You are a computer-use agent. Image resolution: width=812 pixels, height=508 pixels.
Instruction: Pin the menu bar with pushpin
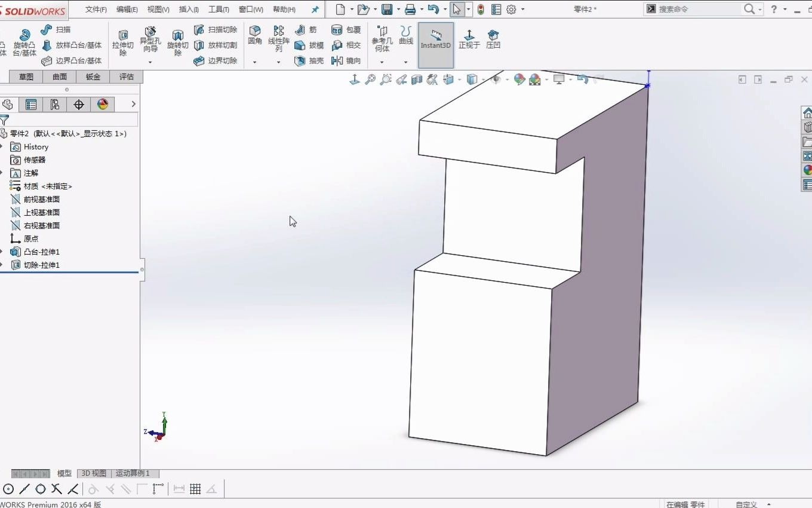pos(315,10)
